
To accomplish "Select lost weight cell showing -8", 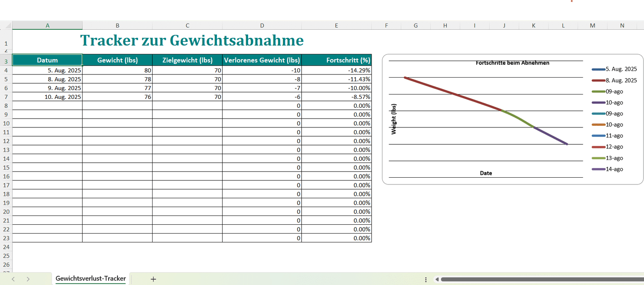I will (x=262, y=79).
